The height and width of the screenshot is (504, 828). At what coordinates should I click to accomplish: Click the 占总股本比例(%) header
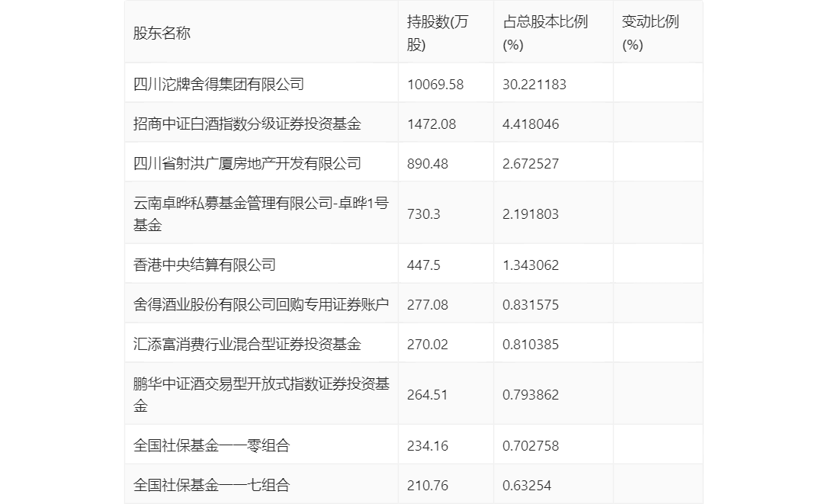point(545,33)
